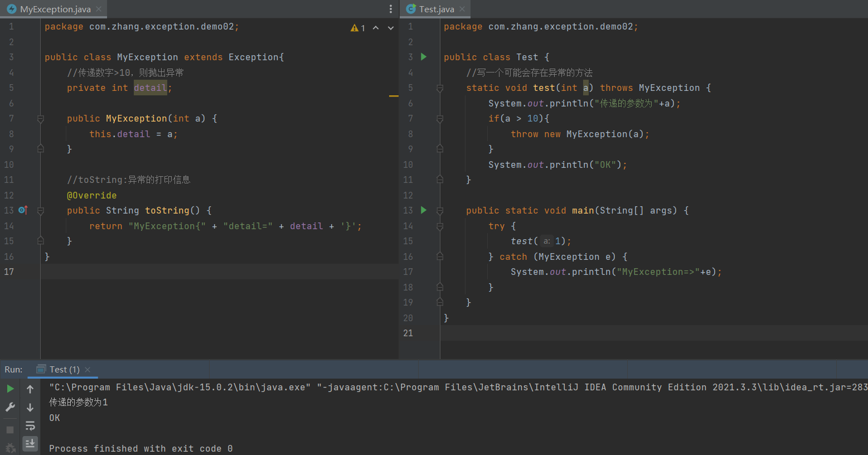Click the @Override annotation

click(x=92, y=195)
